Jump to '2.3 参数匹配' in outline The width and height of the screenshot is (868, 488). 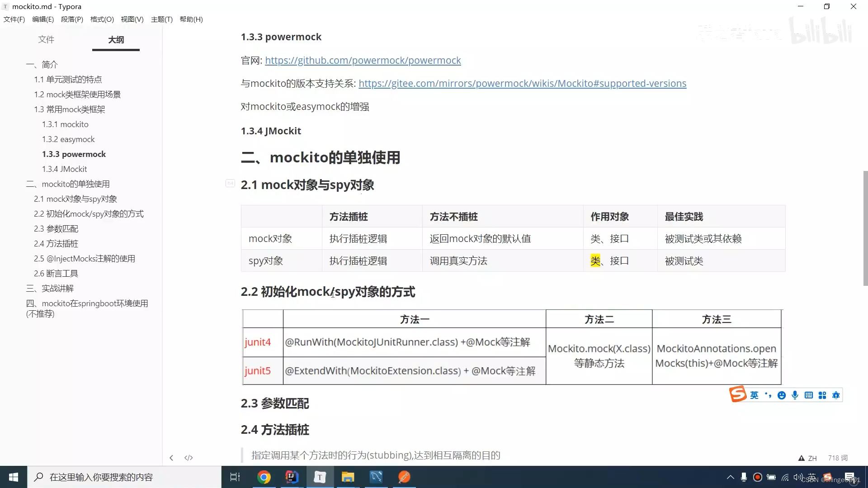pos(56,228)
